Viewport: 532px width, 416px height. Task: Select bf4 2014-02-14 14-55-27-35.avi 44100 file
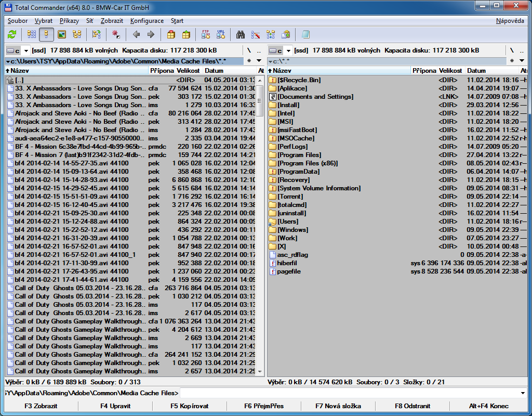[130, 163]
